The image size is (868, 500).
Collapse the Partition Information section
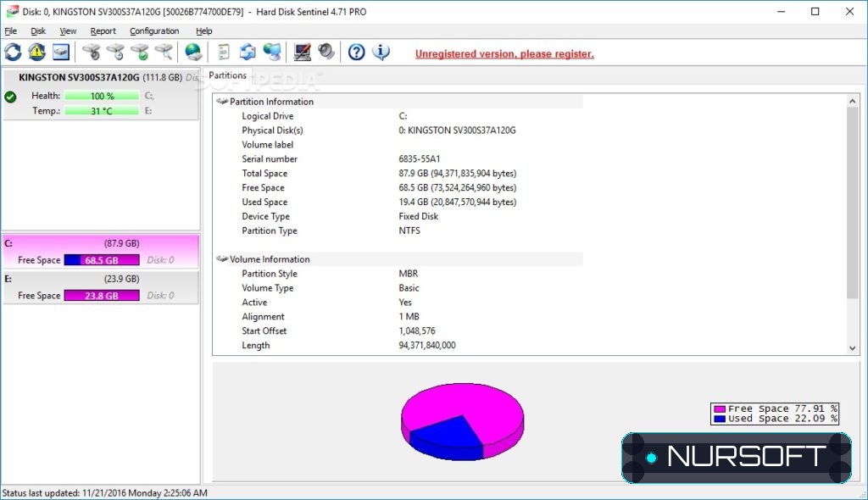tap(222, 102)
